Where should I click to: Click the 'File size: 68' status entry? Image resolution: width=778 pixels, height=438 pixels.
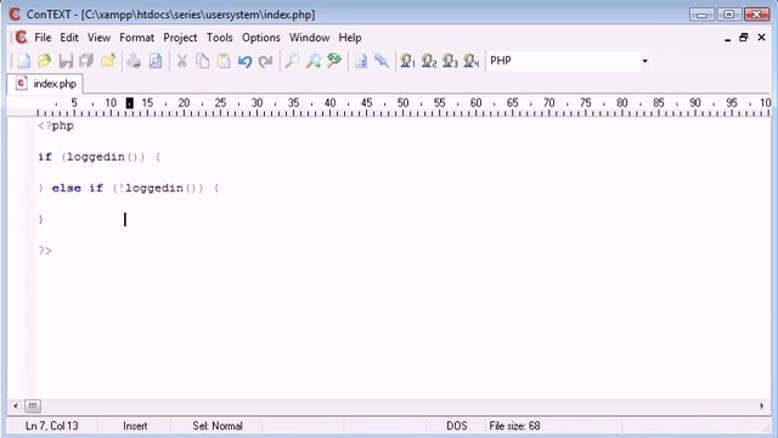tap(515, 426)
